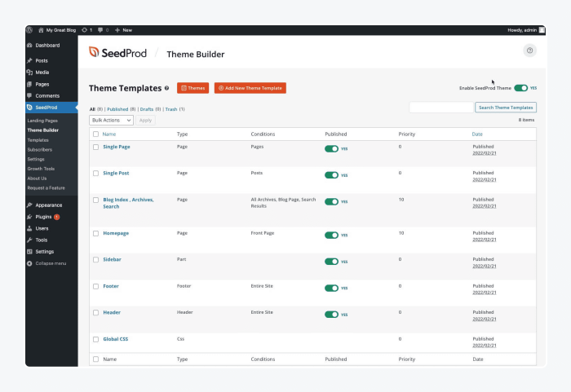Check the Single Page row checkbox
Screen dimensions: 571x392
click(95, 147)
